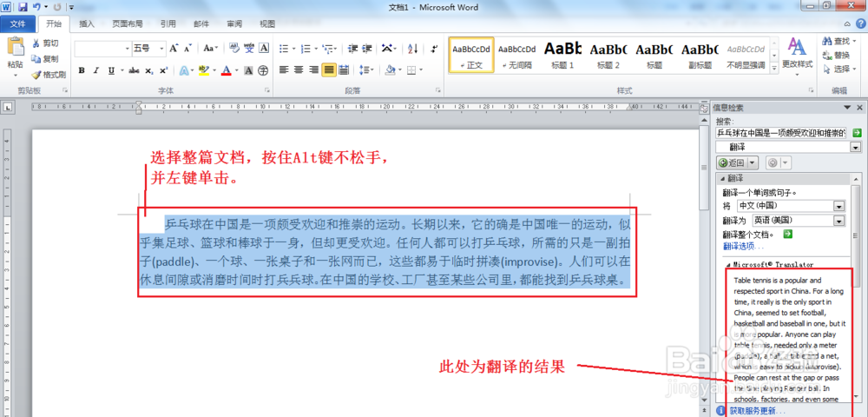Apply superscript formatting
Image resolution: width=868 pixels, height=417 pixels.
tap(163, 70)
